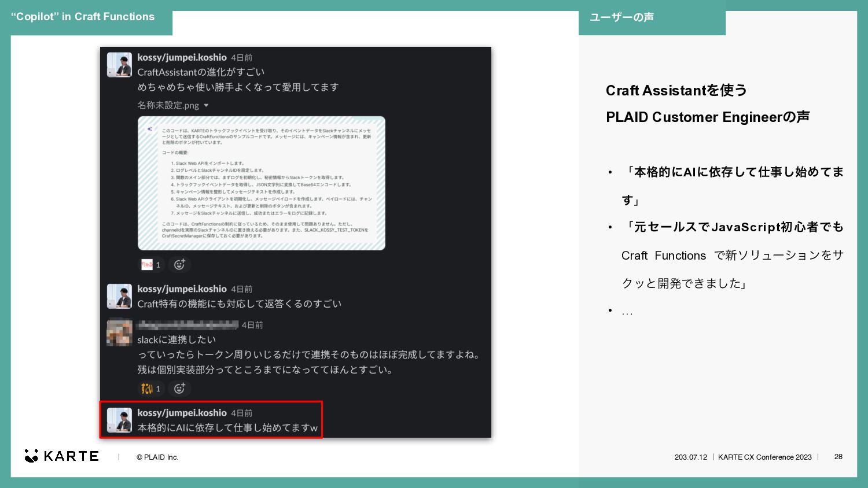
Task: Click bullet 「元セールスでJavaScript初心者でも
Action: click(733, 227)
